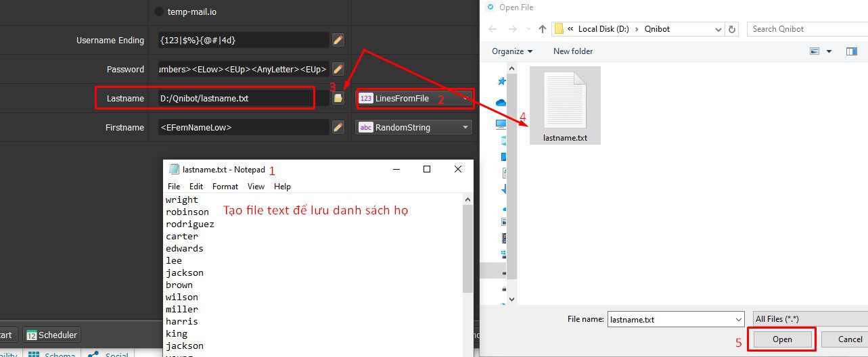Click the Search Qnibot input field
Viewport: 868px width, 357px height.
tap(805, 29)
